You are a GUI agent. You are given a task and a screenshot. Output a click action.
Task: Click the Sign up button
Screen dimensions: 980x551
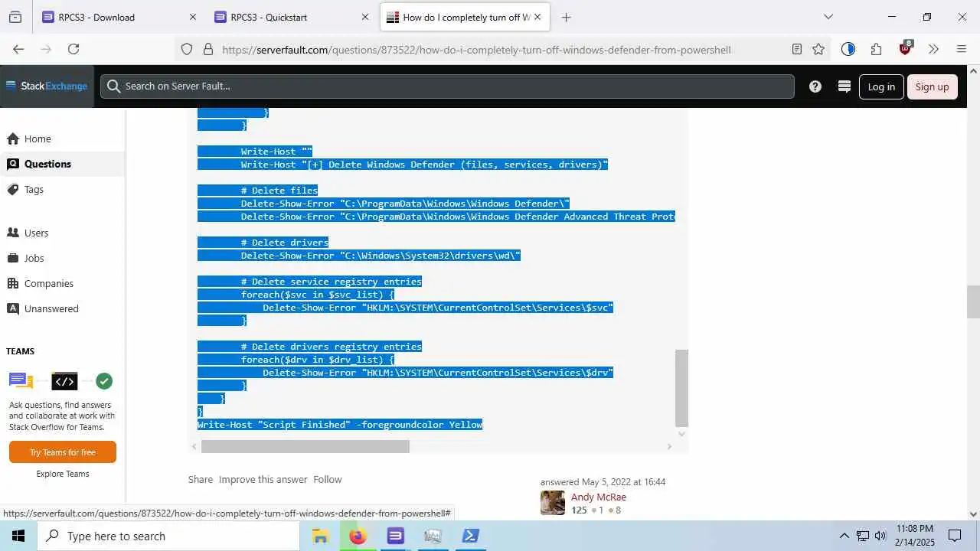coord(932,86)
